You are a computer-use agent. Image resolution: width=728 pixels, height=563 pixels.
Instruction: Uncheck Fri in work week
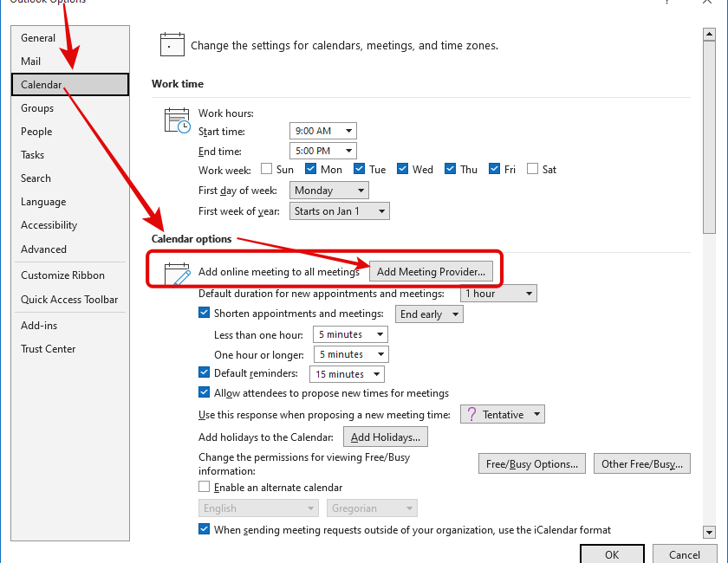(495, 169)
